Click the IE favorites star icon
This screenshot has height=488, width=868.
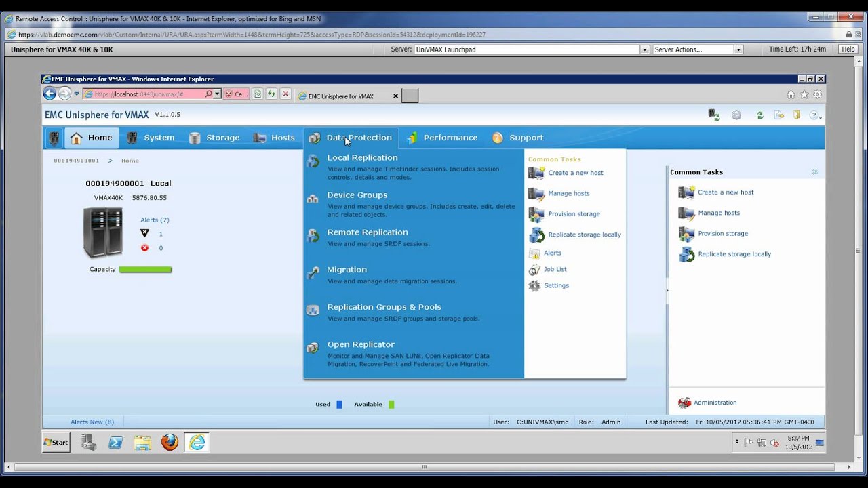tap(804, 95)
